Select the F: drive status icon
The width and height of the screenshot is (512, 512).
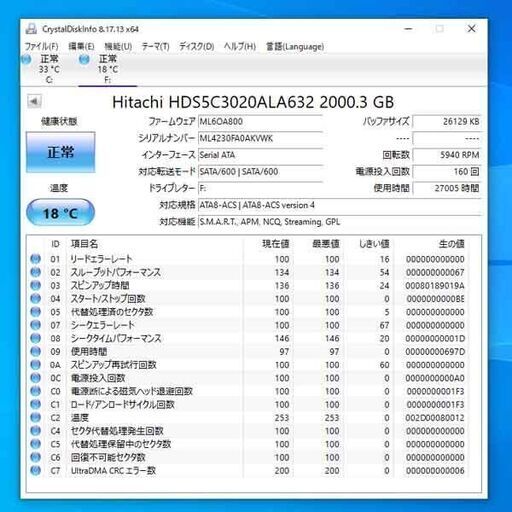click(x=84, y=60)
